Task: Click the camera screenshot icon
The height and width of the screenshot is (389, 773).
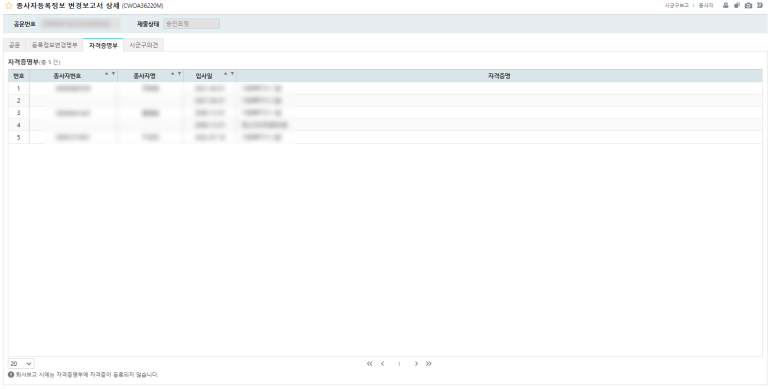Action: [748, 5]
